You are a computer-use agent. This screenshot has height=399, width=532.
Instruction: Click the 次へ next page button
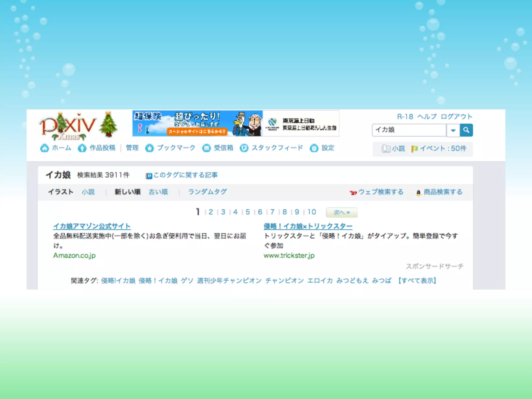coord(342,212)
